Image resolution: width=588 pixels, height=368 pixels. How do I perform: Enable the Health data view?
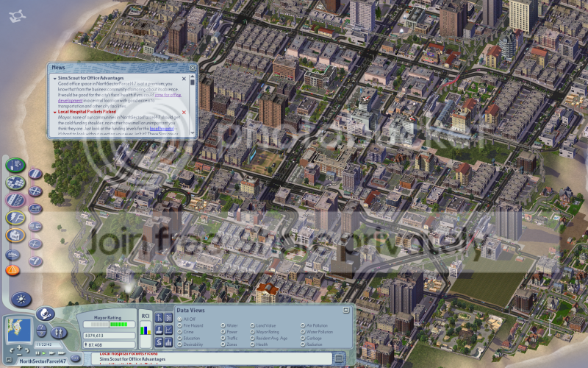point(252,344)
